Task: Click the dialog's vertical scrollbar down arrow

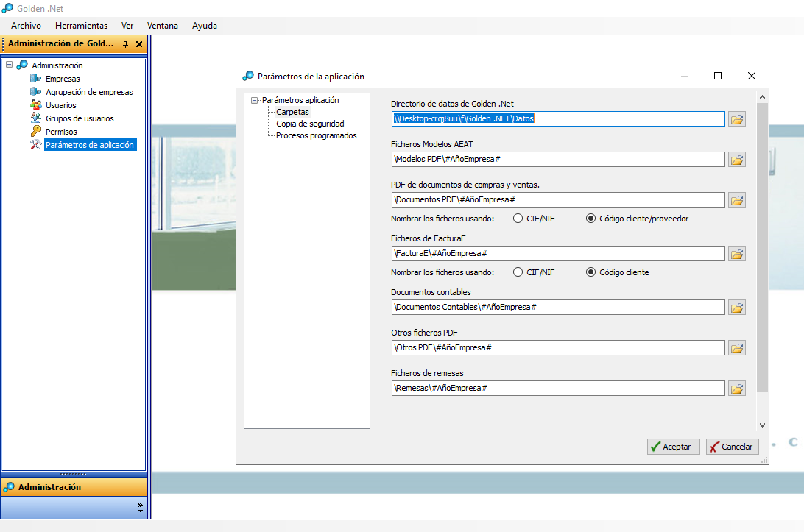Action: (x=762, y=425)
